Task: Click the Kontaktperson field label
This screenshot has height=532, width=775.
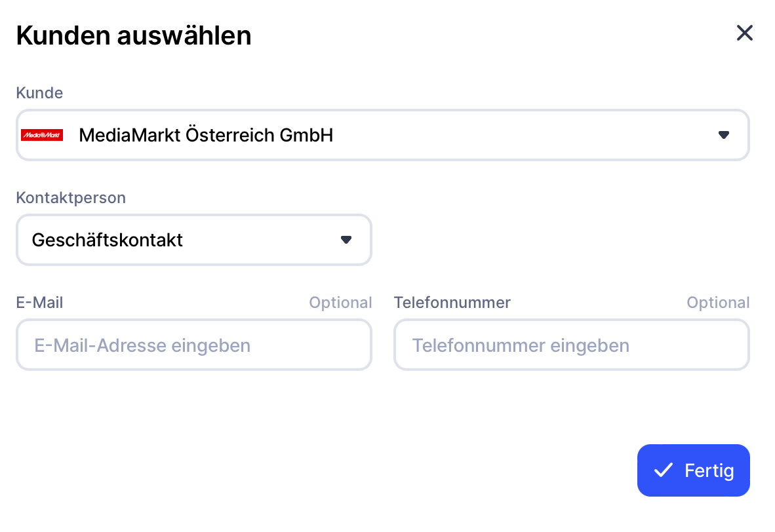Action: 71,198
